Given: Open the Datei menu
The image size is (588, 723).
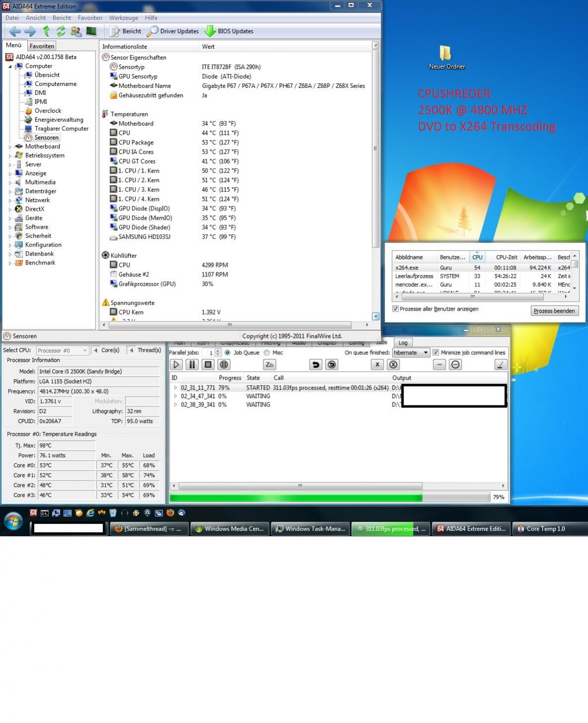Looking at the screenshot, I should tap(12, 18).
